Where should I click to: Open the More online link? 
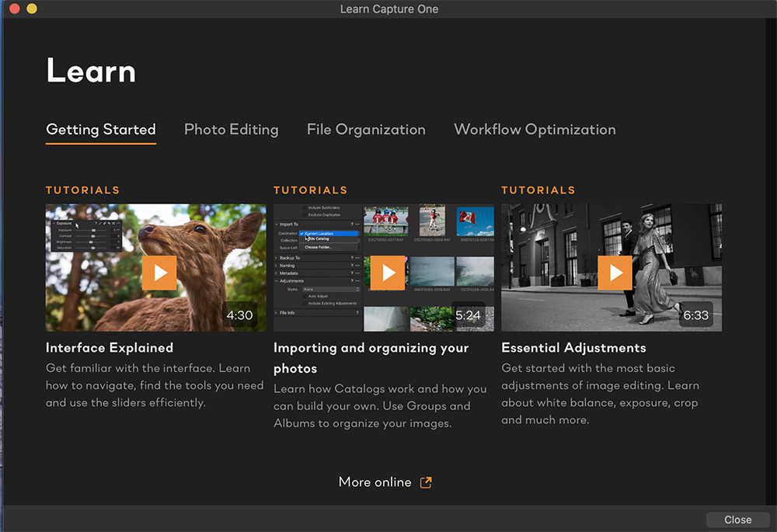tap(375, 482)
